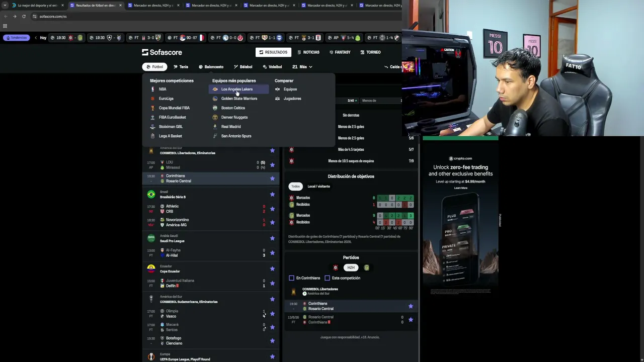Open the Lega A Basket competition
This screenshot has width=644, height=362.
pos(170,136)
